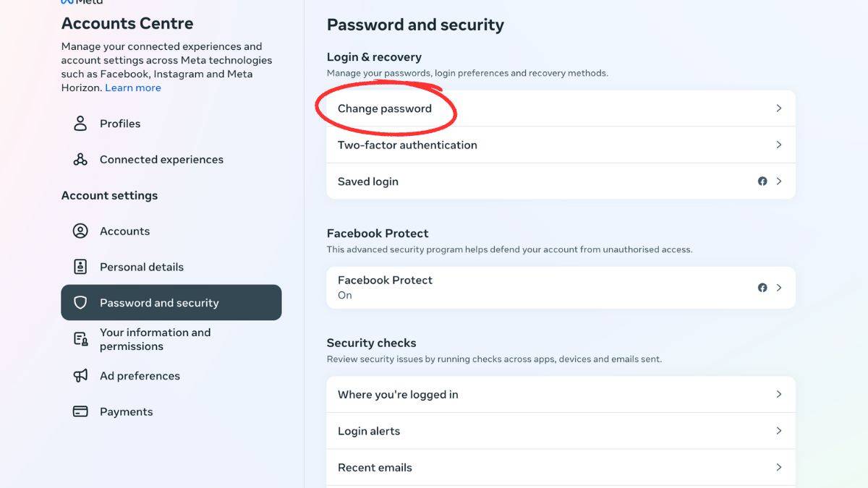This screenshot has width=868, height=488.
Task: Open Recent emails settings row
Action: (x=375, y=468)
